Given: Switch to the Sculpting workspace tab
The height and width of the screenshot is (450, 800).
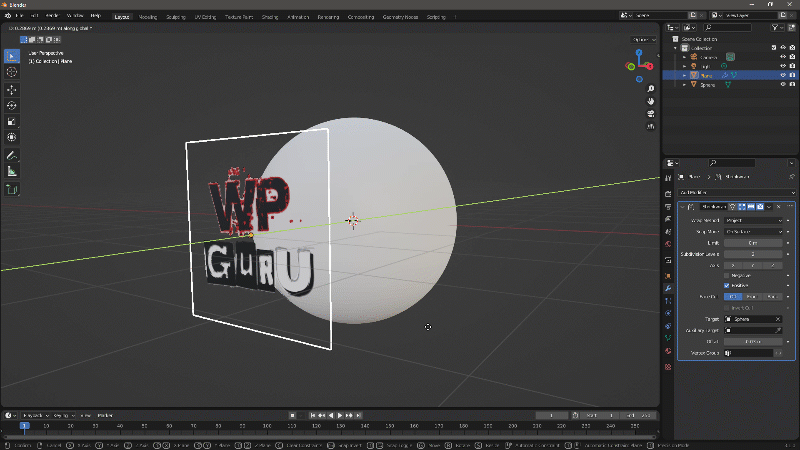Looking at the screenshot, I should pos(176,17).
